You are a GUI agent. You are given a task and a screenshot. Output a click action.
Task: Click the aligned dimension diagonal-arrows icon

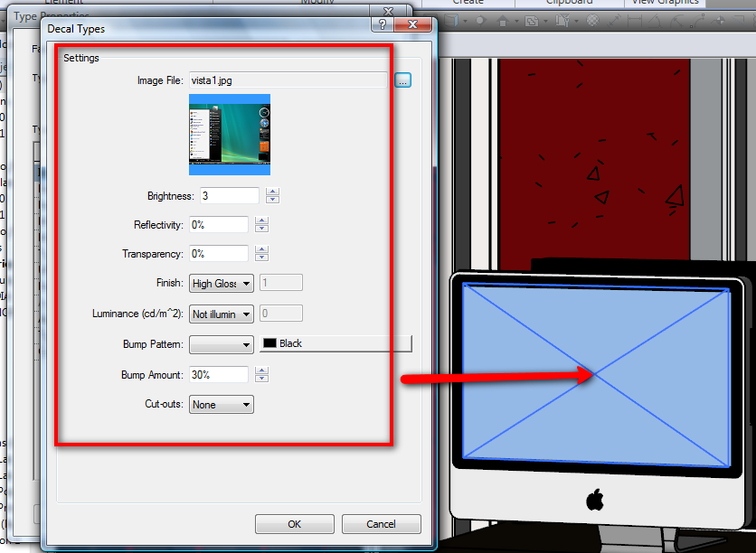tap(614, 21)
